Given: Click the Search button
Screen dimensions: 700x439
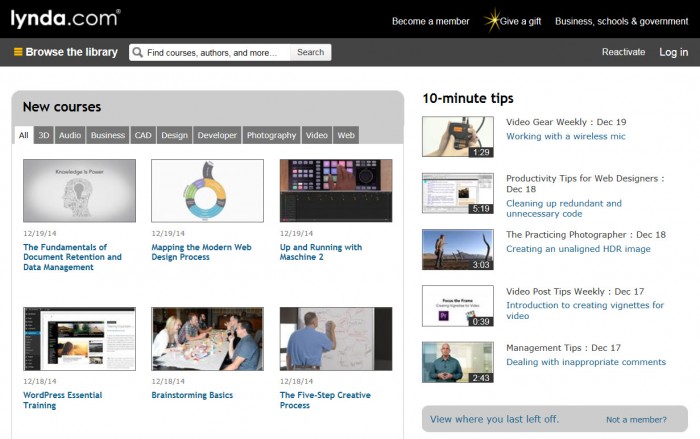Looking at the screenshot, I should point(310,52).
